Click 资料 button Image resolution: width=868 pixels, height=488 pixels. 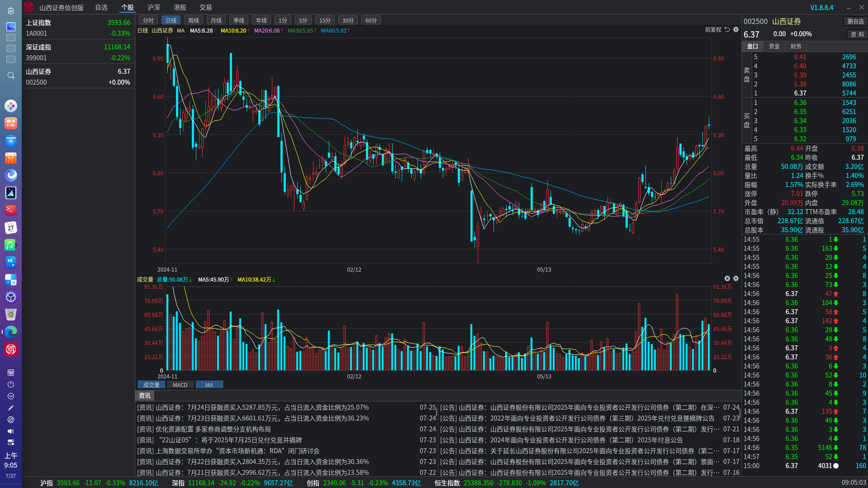(x=857, y=34)
